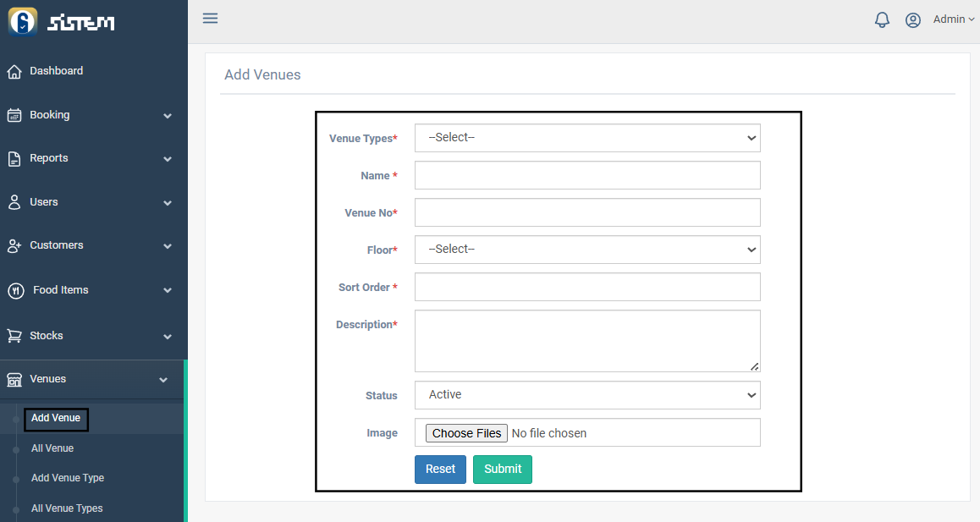Focus the Venue No input field
Image resolution: width=980 pixels, height=522 pixels.
tap(587, 212)
